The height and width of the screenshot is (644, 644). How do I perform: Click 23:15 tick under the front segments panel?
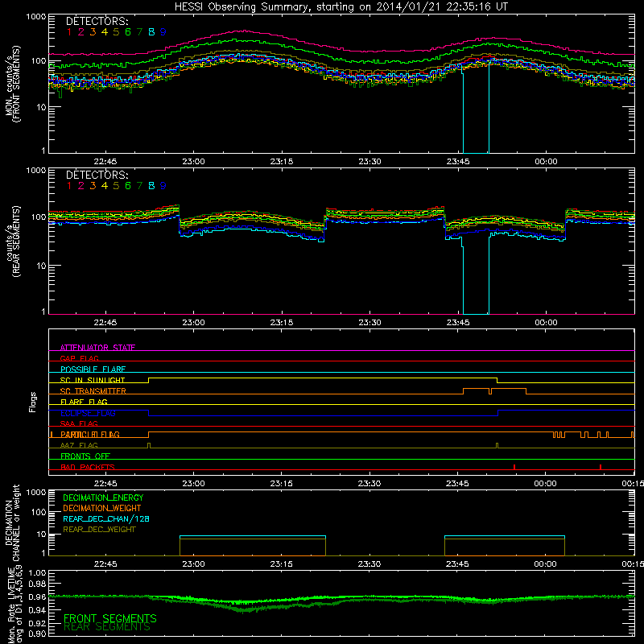282,162
